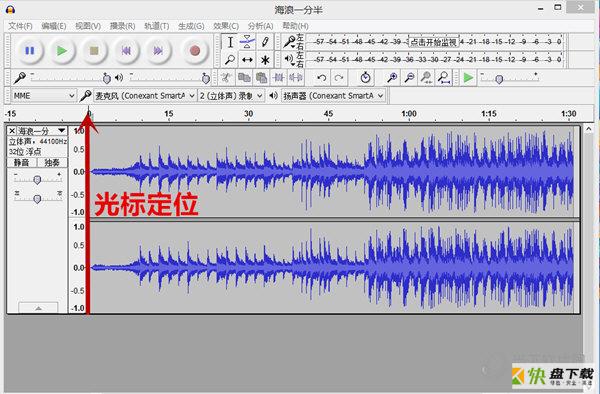Image resolution: width=600 pixels, height=394 pixels.
Task: Click the 1:00 mark on timeline ruler
Action: (409, 114)
